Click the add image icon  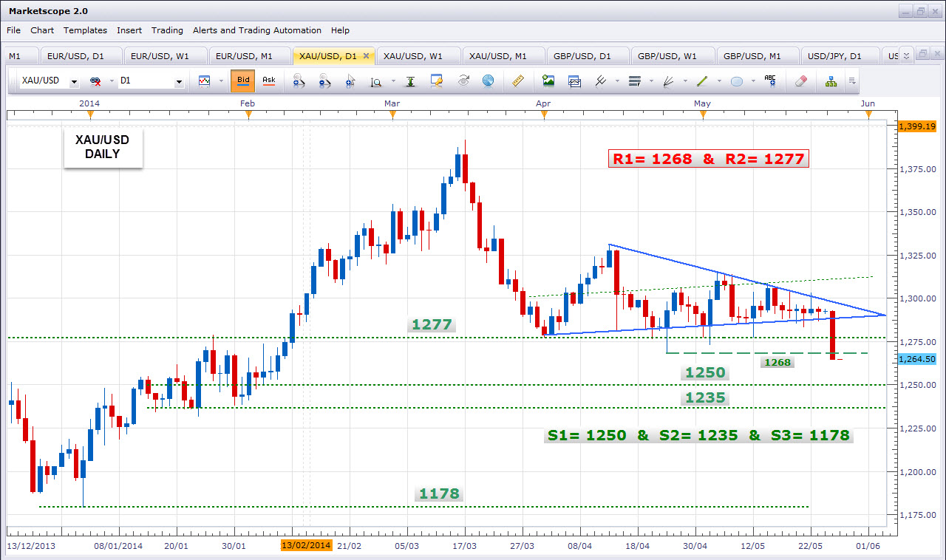548,81
